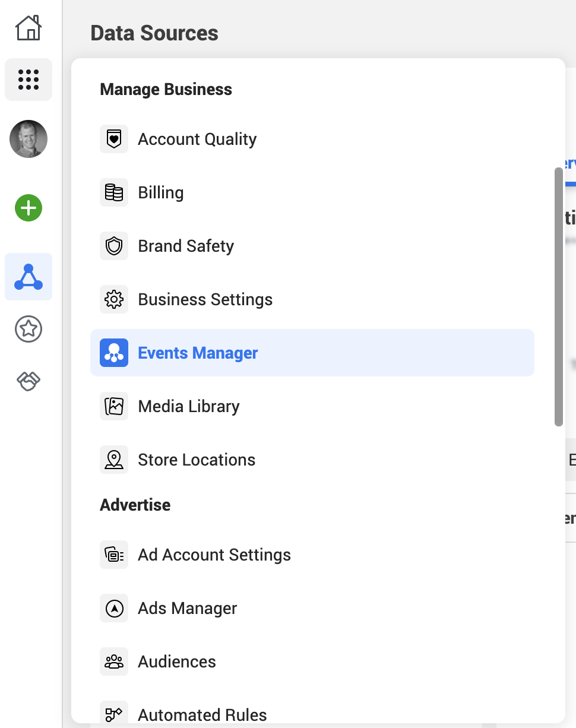This screenshot has height=728, width=576.
Task: Click the Billing coins icon
Action: click(114, 192)
